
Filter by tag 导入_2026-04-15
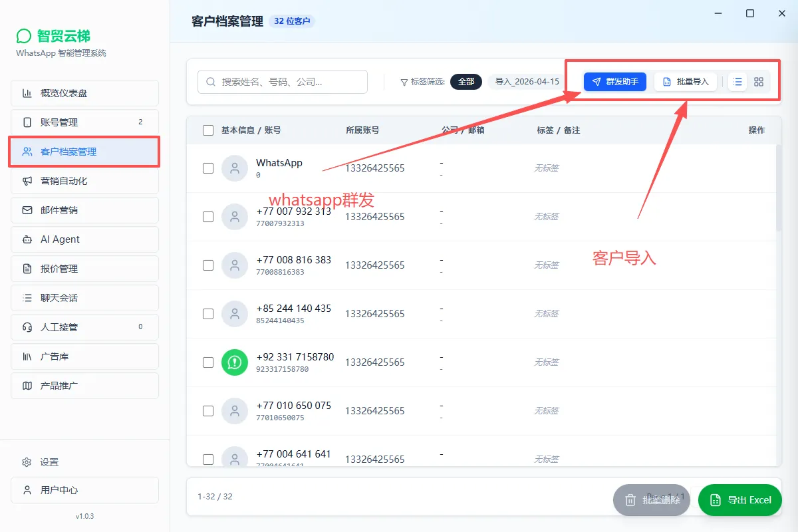click(527, 82)
